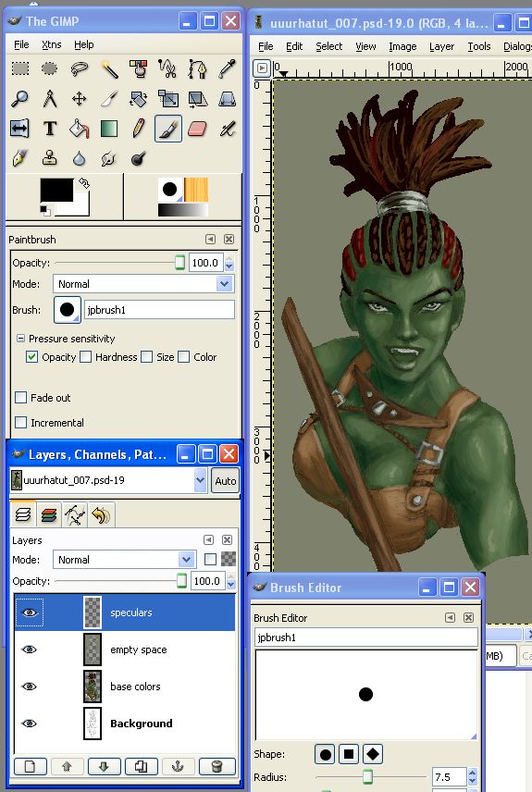
Task: Select the Blur/Sharpen droplet tool
Action: point(80,159)
